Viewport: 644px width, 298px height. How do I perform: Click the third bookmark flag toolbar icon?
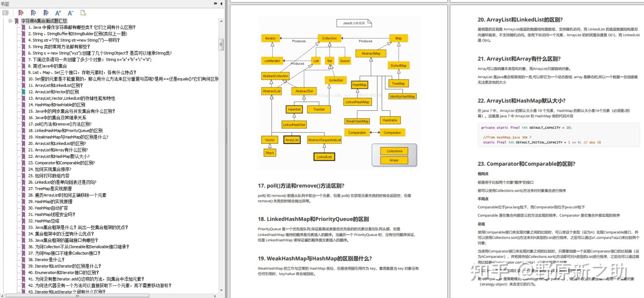46,13
